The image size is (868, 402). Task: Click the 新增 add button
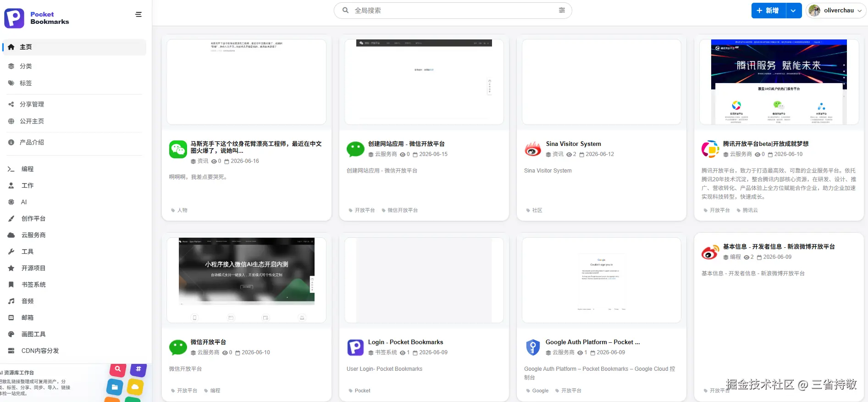coord(768,11)
